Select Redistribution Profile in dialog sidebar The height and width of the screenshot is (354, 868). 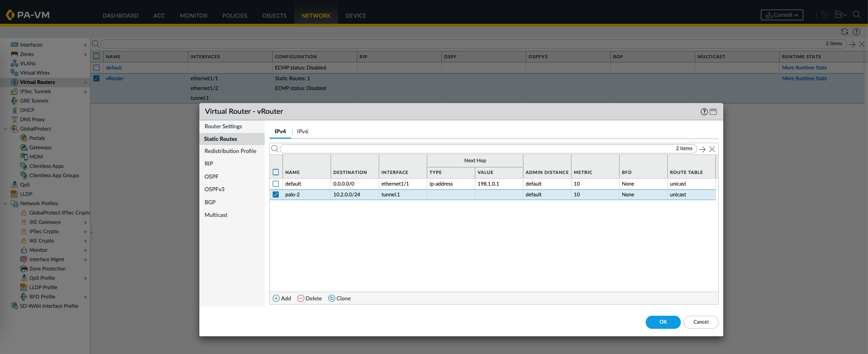(230, 151)
